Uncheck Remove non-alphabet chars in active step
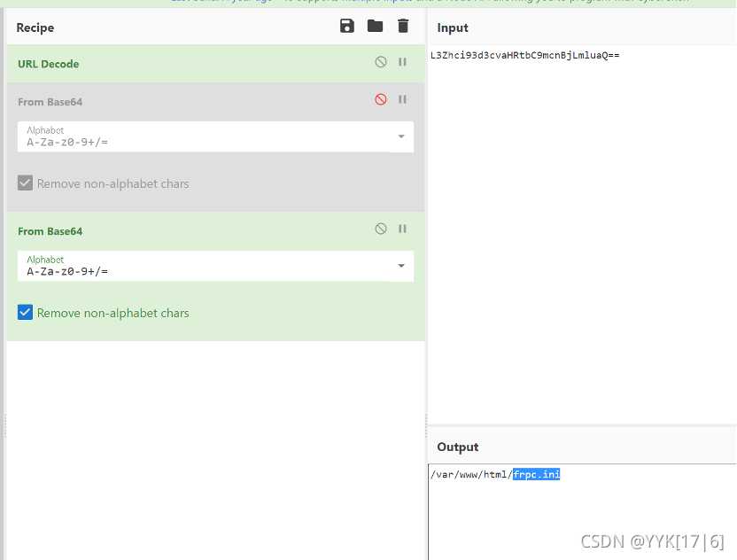 (x=26, y=312)
